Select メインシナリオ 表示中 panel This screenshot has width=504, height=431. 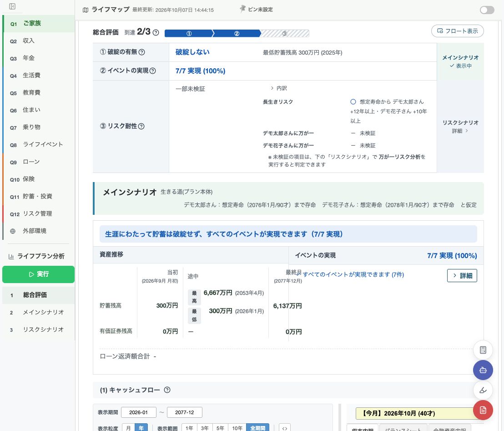click(460, 61)
